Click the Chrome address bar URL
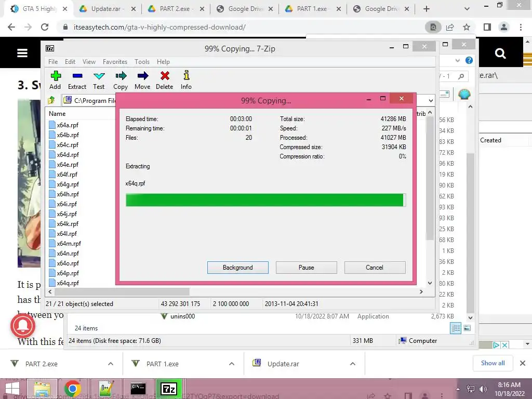 tap(159, 27)
